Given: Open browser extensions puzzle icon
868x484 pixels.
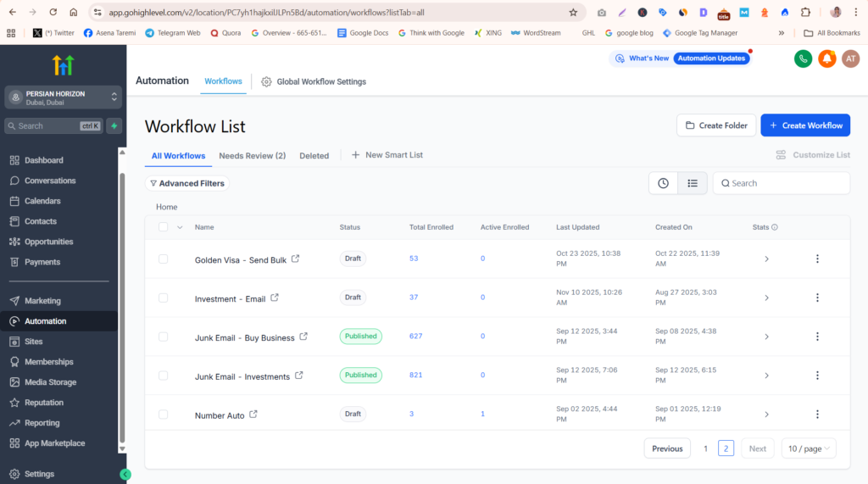Looking at the screenshot, I should point(805,12).
